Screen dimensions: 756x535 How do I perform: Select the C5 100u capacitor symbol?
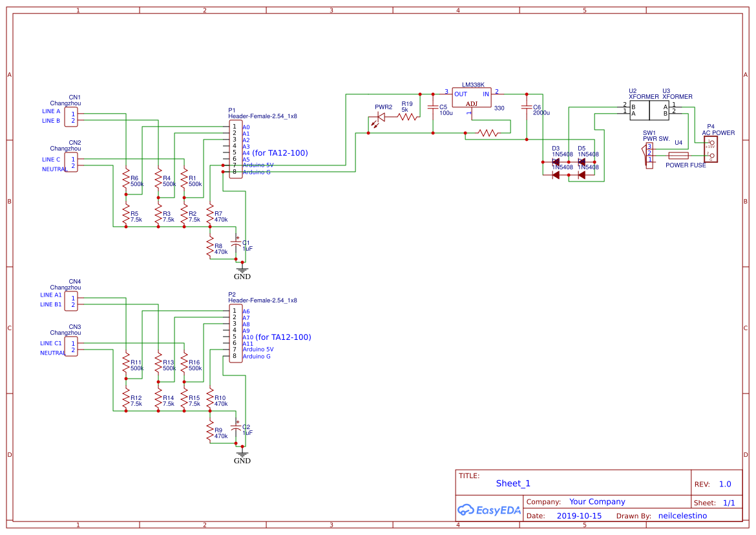coord(434,109)
